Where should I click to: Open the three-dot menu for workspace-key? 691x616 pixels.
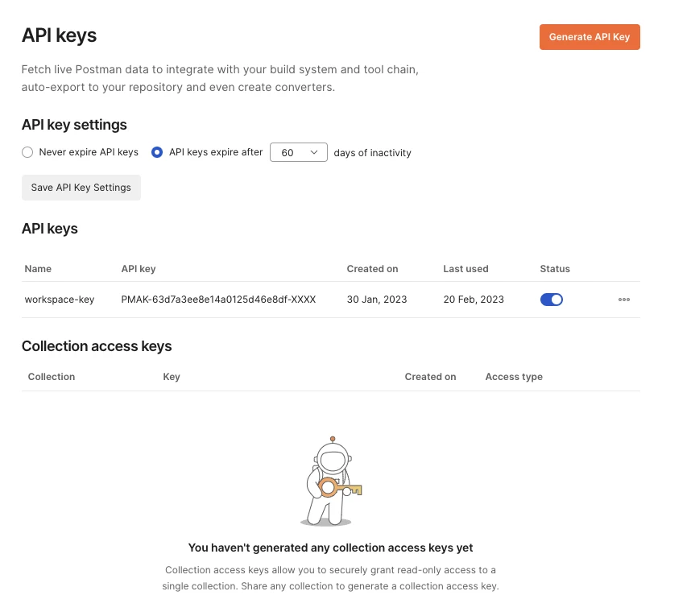[624, 300]
